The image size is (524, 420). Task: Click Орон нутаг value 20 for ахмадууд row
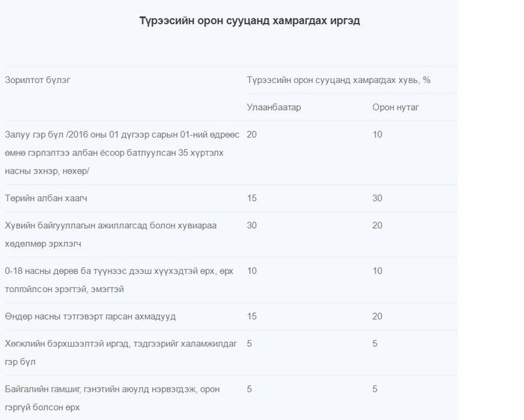click(x=377, y=317)
